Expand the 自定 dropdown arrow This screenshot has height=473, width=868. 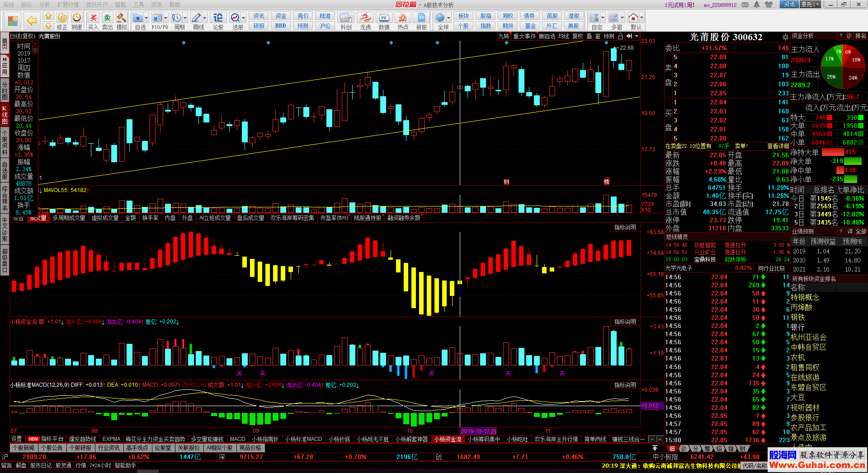(x=603, y=18)
